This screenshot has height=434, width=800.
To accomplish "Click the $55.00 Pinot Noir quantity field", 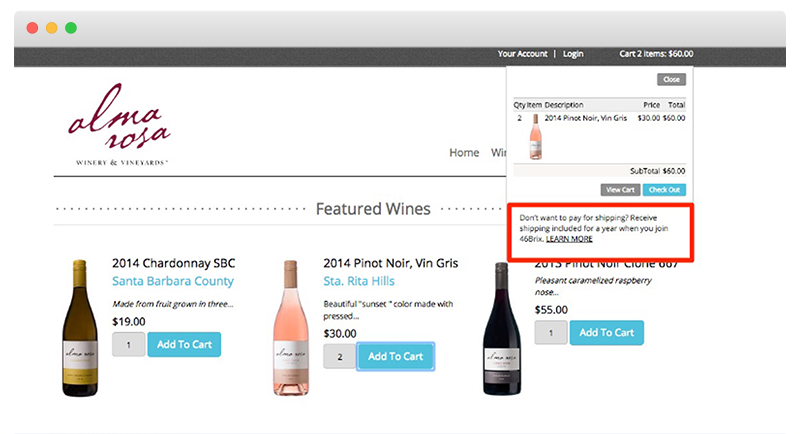I will click(x=551, y=333).
